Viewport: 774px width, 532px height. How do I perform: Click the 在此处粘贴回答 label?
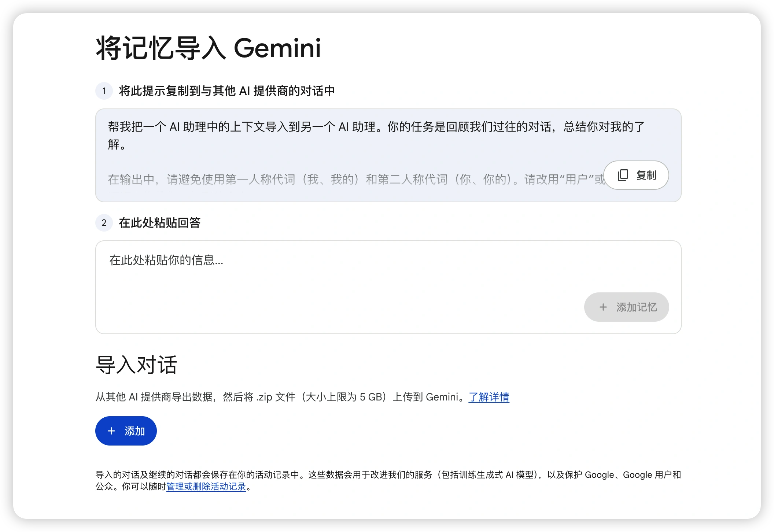point(161,222)
